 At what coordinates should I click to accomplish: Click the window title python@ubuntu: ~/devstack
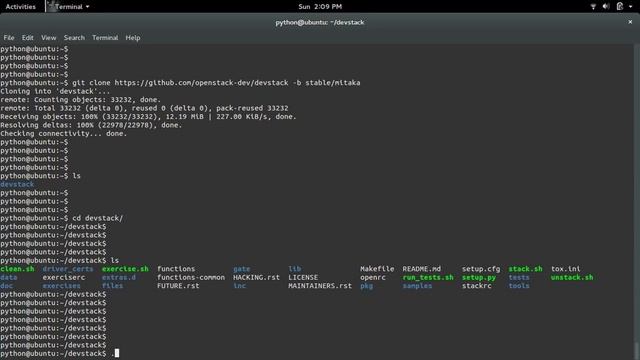[320, 22]
